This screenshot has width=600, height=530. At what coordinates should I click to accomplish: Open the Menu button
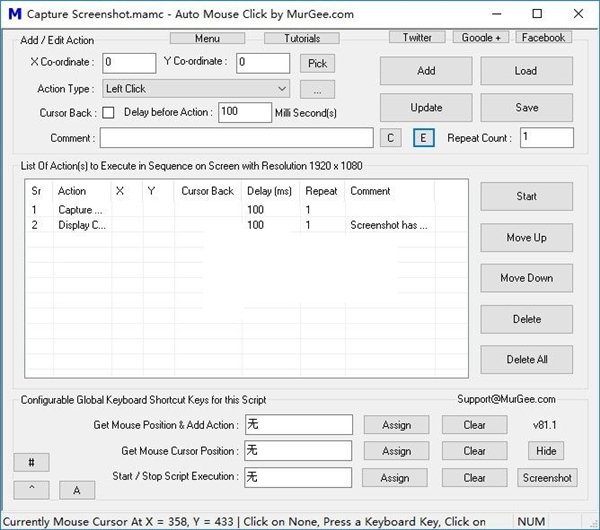(x=207, y=38)
